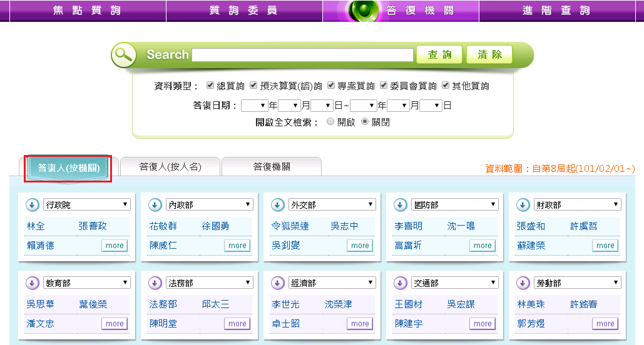This screenshot has height=345, width=644.
Task: Click the down-arrow icon beside 勞動部
Action: point(522,283)
